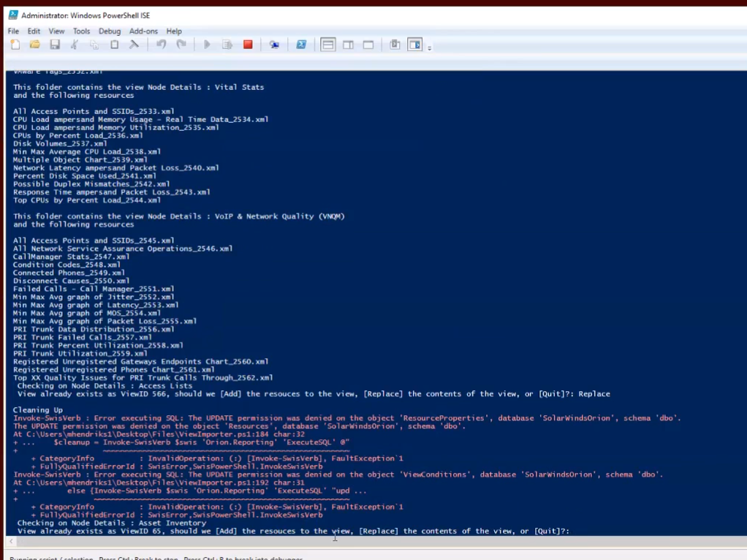Open the Add-ons menu
Image resolution: width=747 pixels, height=560 pixels.
[143, 31]
